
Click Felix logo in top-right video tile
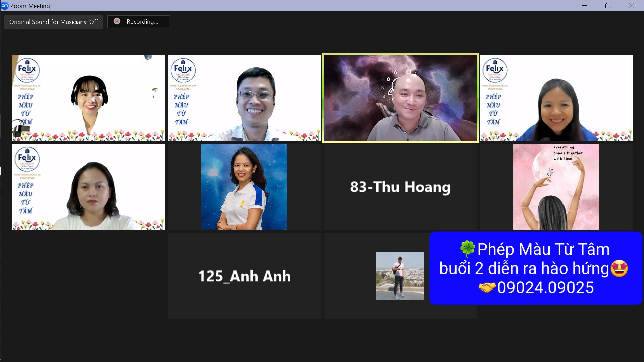[495, 70]
